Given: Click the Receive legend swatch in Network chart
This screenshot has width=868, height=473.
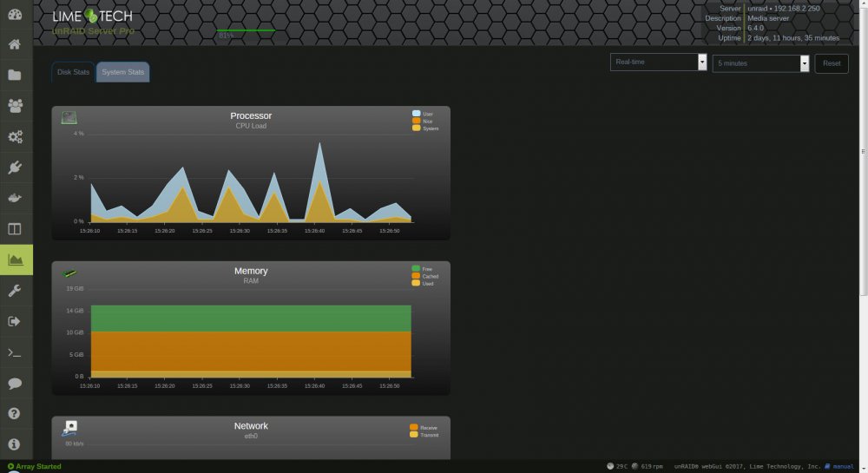Looking at the screenshot, I should pyautogui.click(x=413, y=427).
